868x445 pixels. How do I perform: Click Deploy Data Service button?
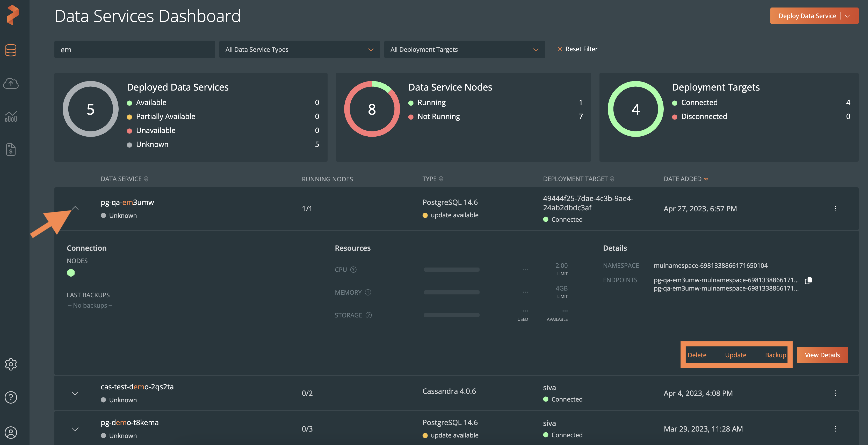(x=807, y=16)
